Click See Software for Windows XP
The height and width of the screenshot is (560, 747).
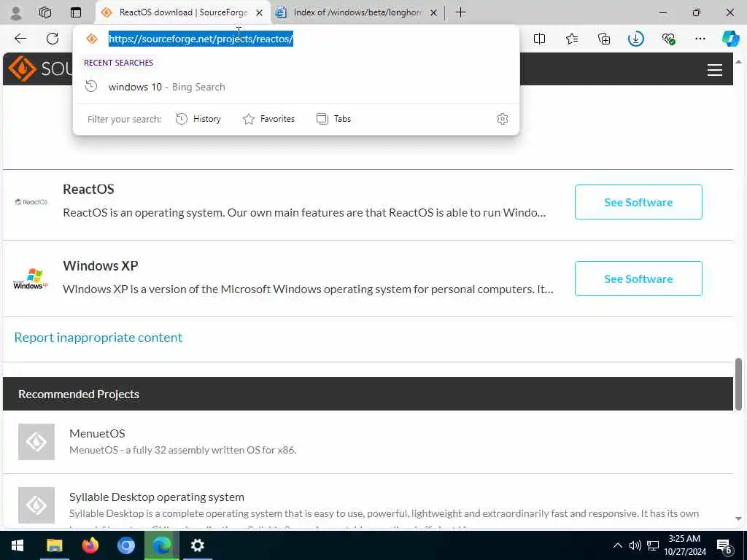tap(638, 279)
